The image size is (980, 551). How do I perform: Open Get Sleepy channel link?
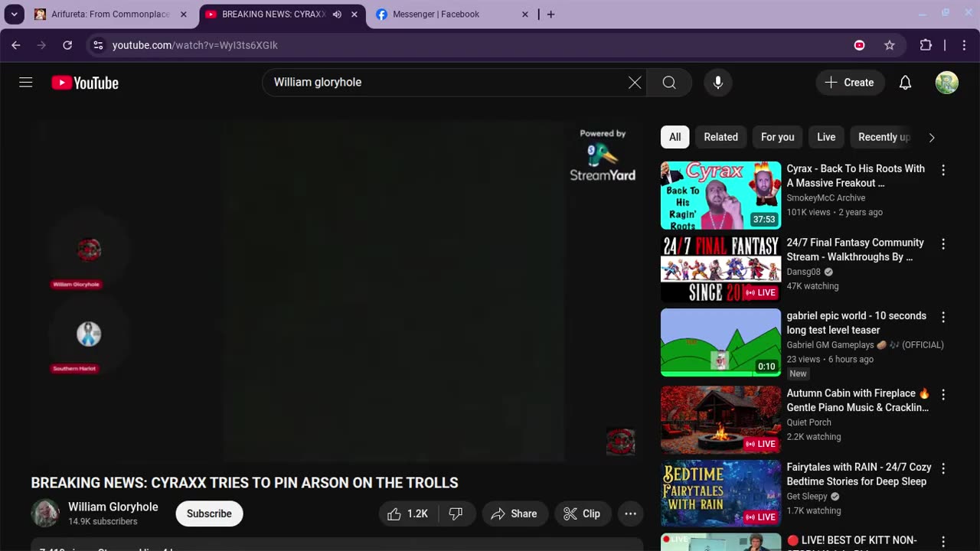pos(807,497)
